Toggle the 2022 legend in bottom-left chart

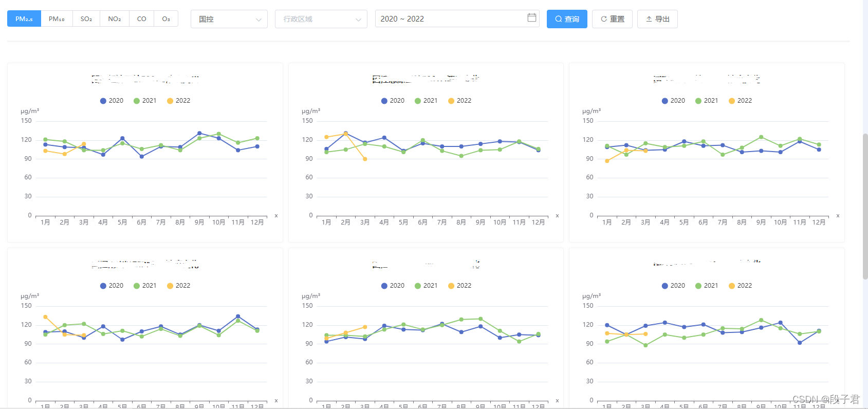(x=179, y=286)
